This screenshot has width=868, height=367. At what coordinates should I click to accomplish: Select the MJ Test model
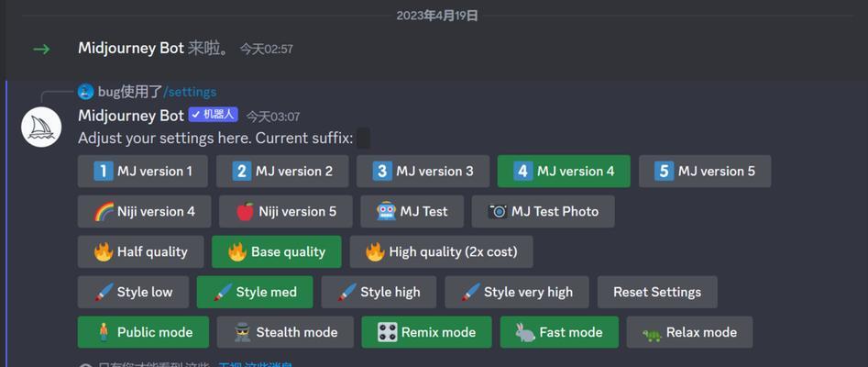[412, 211]
